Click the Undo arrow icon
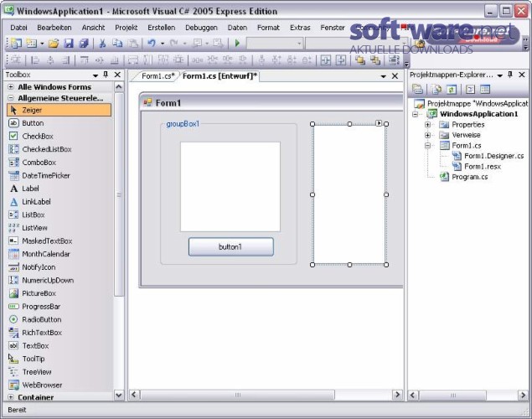532x419 pixels. (152, 44)
